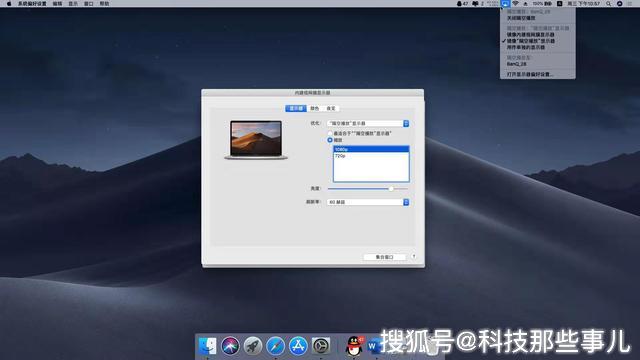Click the eject icon in menu bar
The height and width of the screenshot is (360, 640).
(x=525, y=3)
